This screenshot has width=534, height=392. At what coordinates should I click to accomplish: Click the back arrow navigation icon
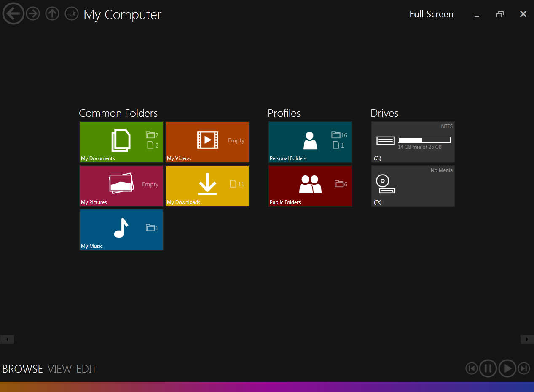[13, 14]
